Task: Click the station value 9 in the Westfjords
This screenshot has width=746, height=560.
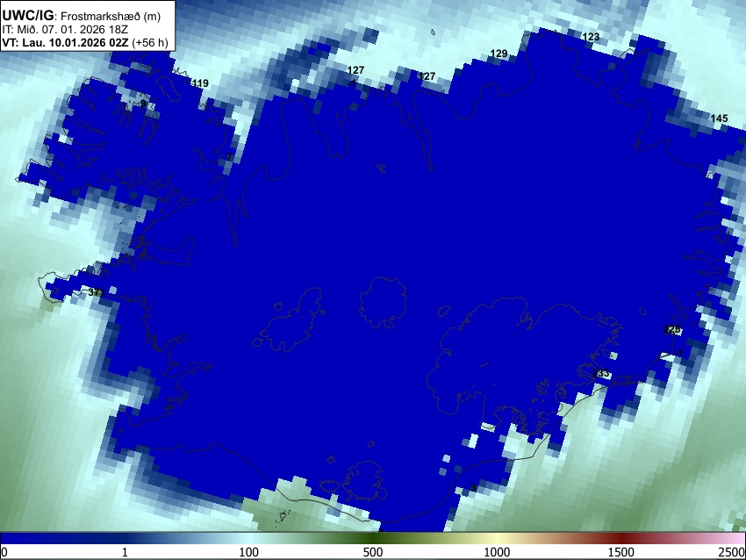Action: coord(143,104)
